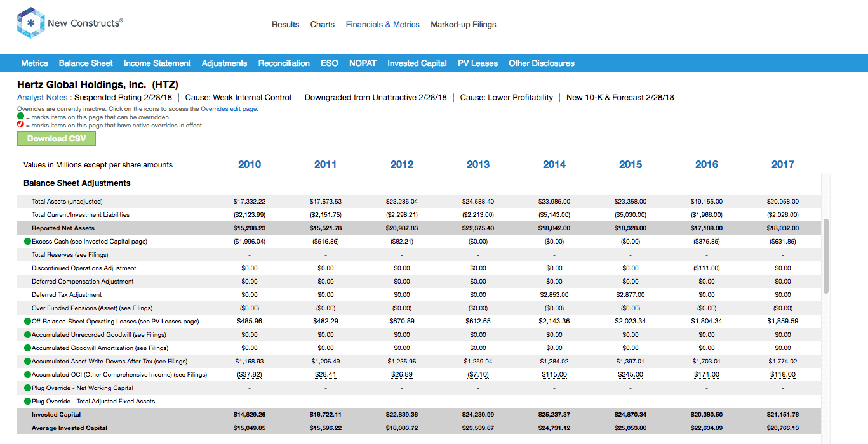Open 2016 operating leases value $1,804.34
Viewport: 868px width, 444px height.
pyautogui.click(x=707, y=322)
